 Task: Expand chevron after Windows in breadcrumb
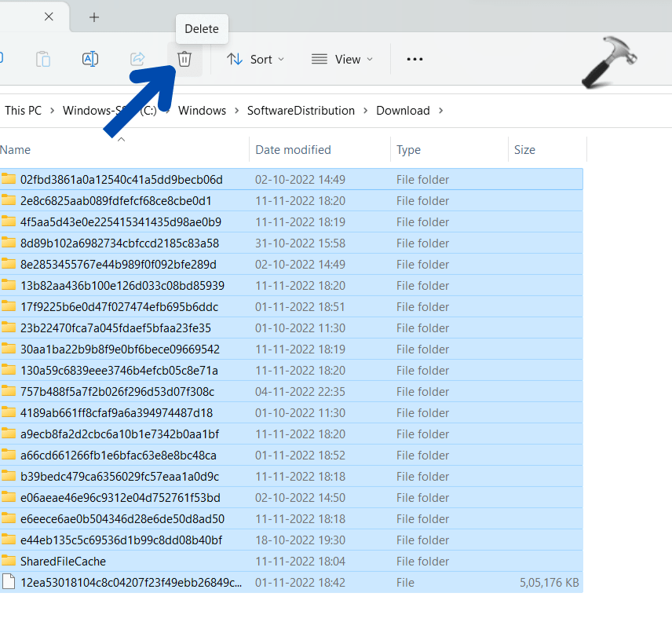pyautogui.click(x=236, y=111)
